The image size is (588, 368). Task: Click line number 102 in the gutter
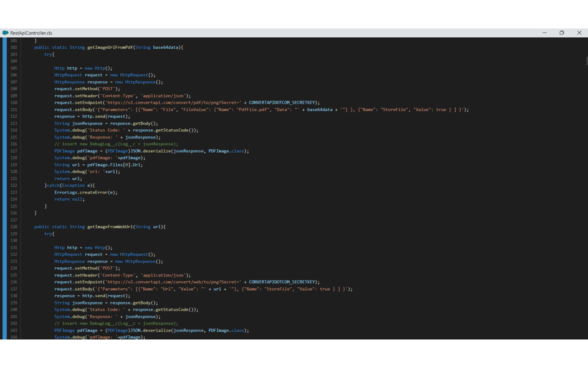click(13, 47)
